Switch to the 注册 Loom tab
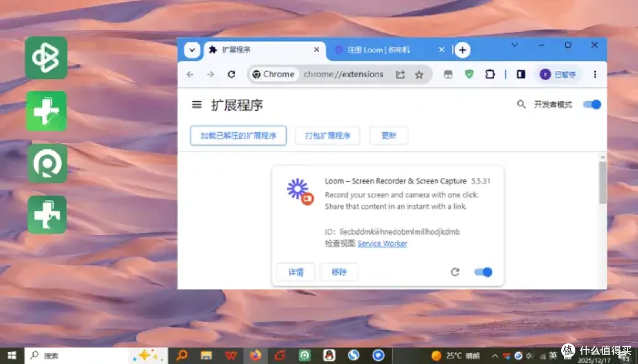Viewport: 638px width, 364px height. [379, 50]
